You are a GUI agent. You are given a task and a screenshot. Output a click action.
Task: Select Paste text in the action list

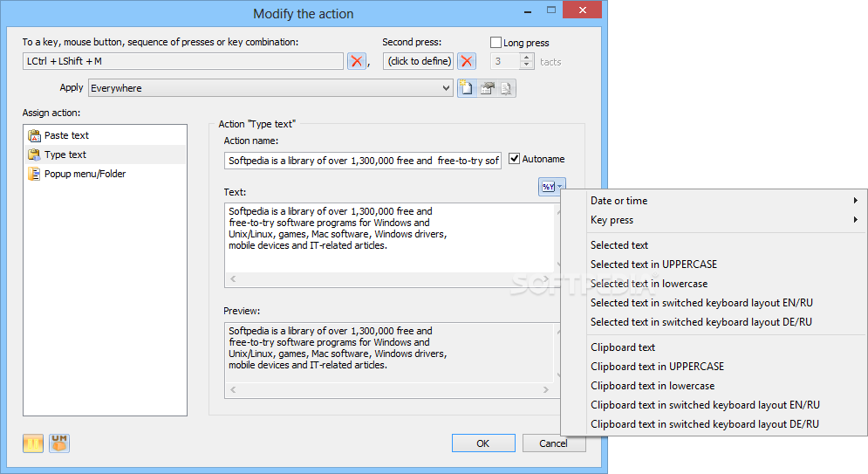(106, 135)
